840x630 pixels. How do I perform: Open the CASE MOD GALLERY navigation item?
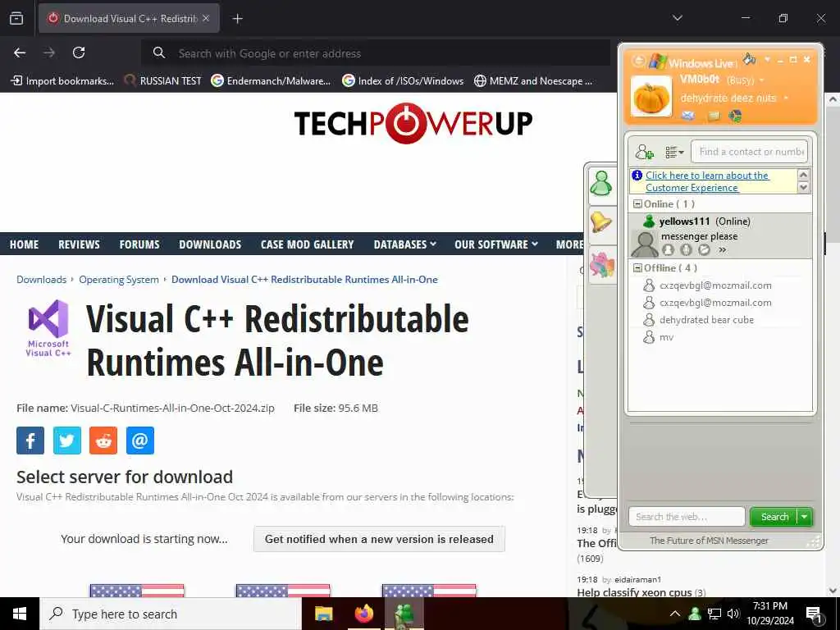[x=308, y=244]
